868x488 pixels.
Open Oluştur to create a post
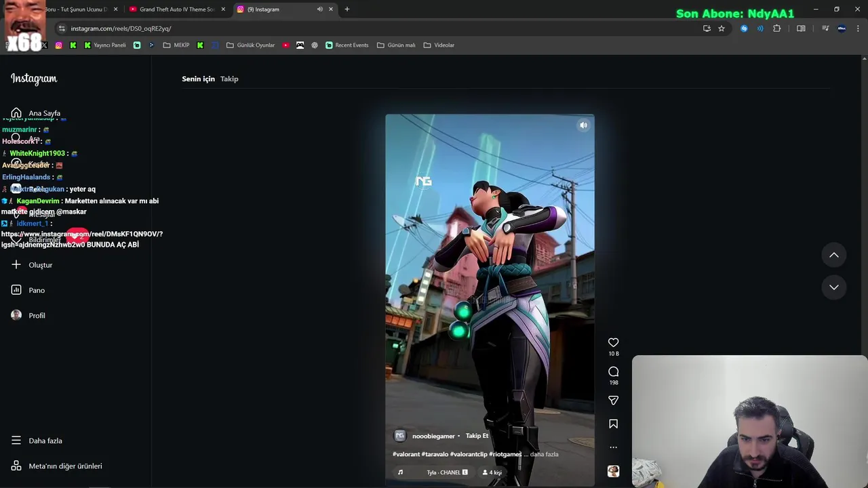click(32, 265)
